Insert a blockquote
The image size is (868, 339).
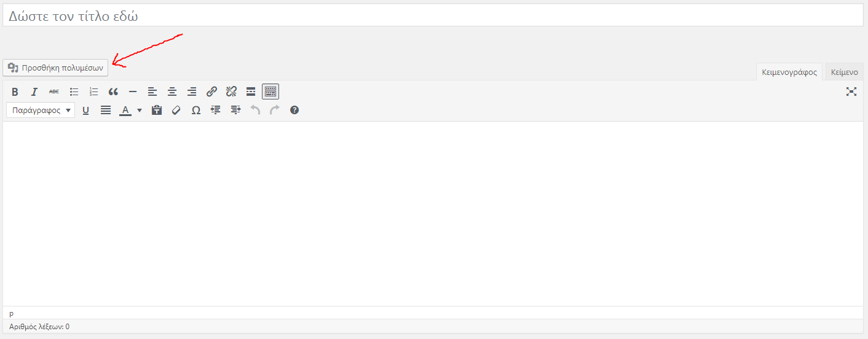tap(113, 92)
